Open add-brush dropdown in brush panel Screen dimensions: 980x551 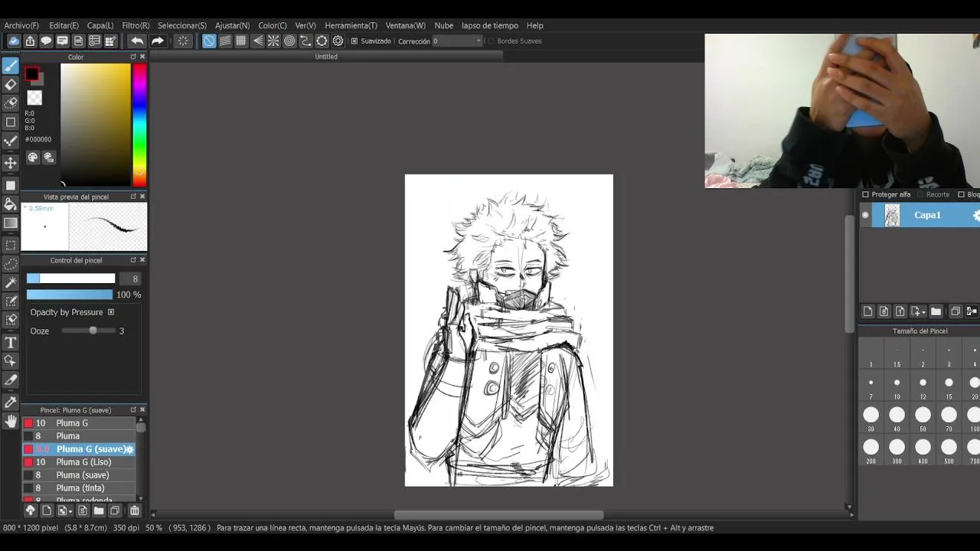pyautogui.click(x=71, y=510)
